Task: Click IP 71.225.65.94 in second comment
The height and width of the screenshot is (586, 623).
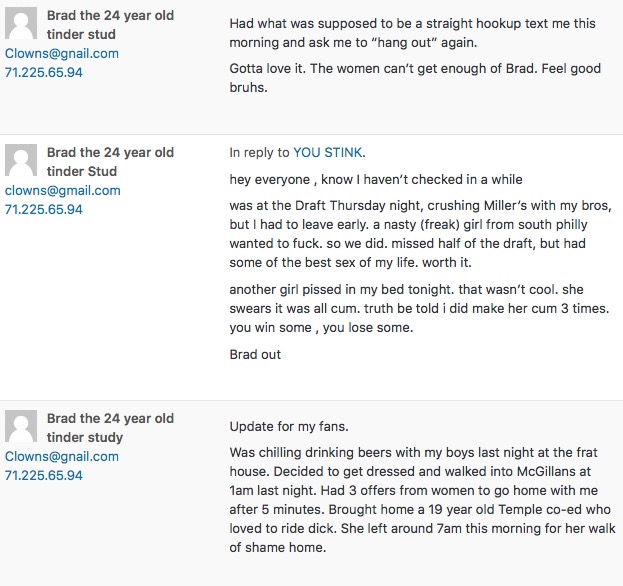Action: pos(44,209)
